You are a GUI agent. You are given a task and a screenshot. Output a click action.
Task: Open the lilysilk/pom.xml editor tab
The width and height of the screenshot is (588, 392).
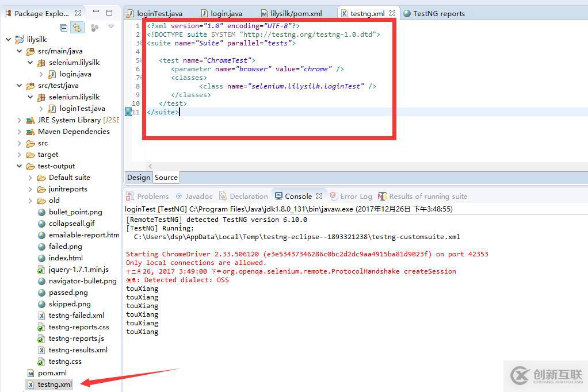291,13
